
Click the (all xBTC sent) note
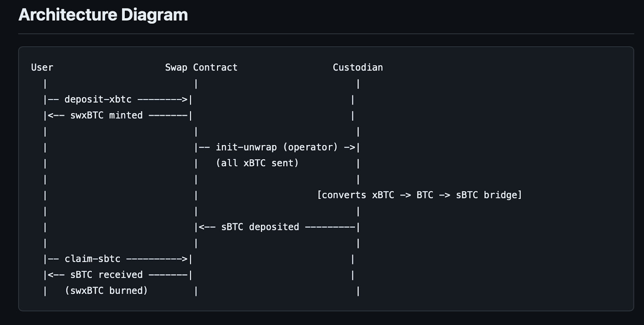(257, 163)
